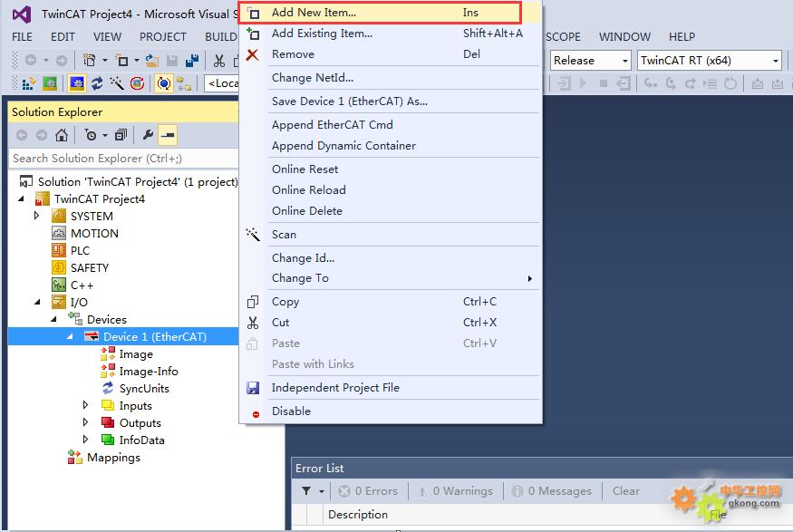Screen dimensions: 793x532
Task: Click Independent Project File entry
Action: pyautogui.click(x=391, y=387)
